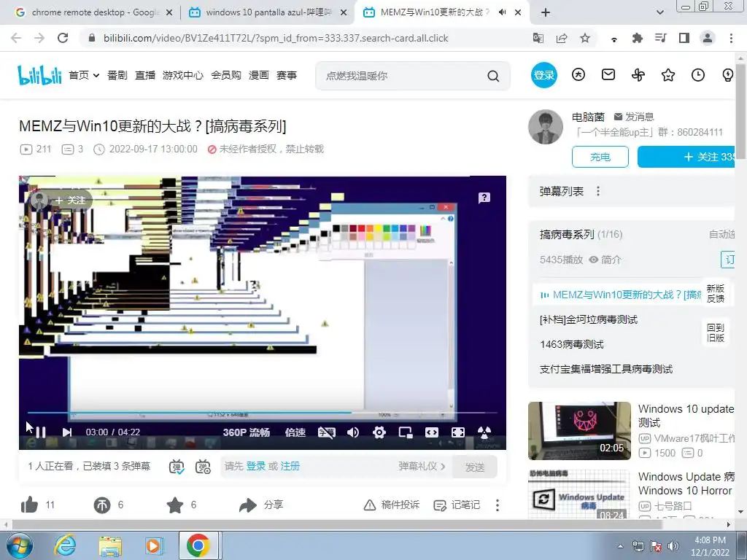The width and height of the screenshot is (747, 560).
Task: Open Windows 10 update recommended thumbnail
Action: [x=579, y=430]
